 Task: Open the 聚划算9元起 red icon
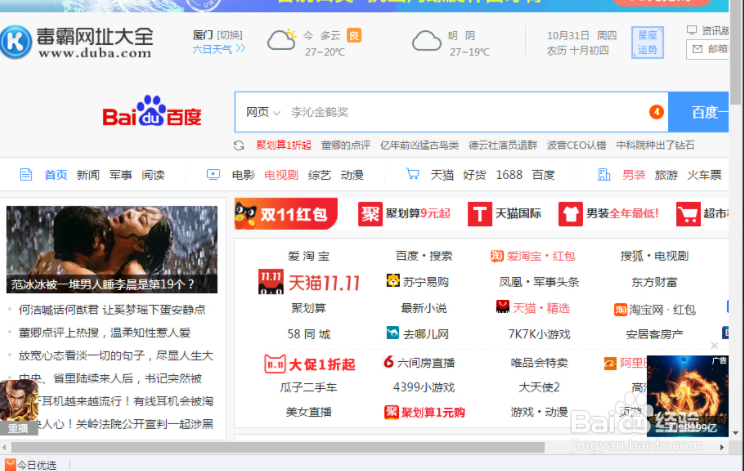pos(370,214)
